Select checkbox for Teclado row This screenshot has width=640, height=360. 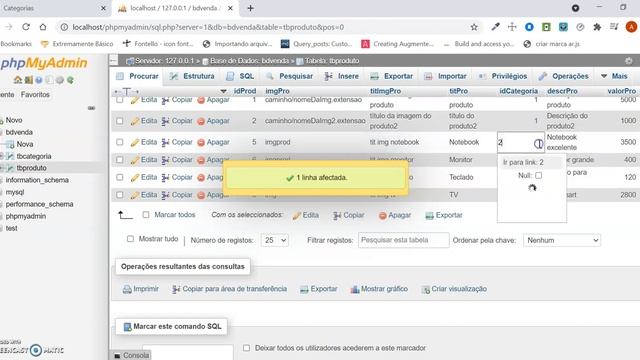click(x=120, y=177)
